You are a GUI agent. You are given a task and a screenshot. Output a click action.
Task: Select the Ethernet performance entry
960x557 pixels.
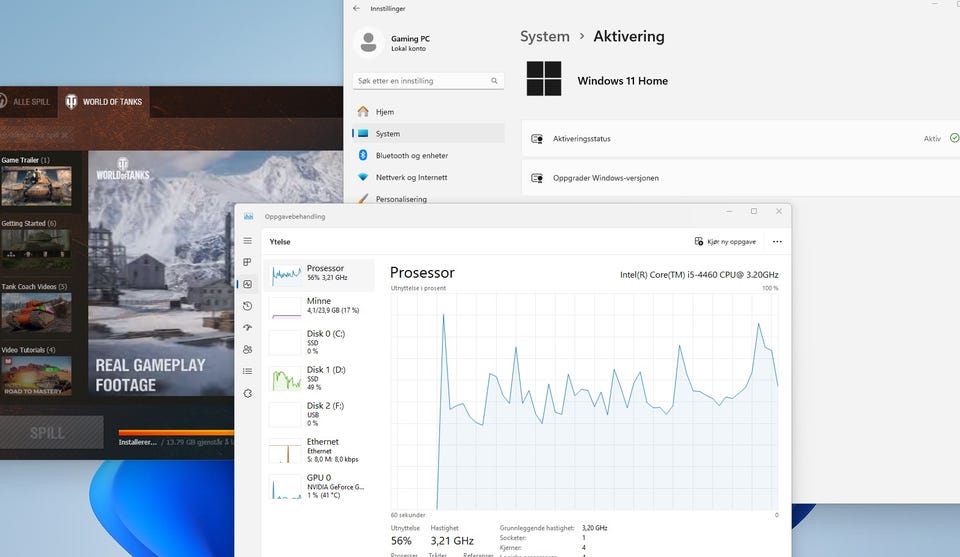point(319,451)
